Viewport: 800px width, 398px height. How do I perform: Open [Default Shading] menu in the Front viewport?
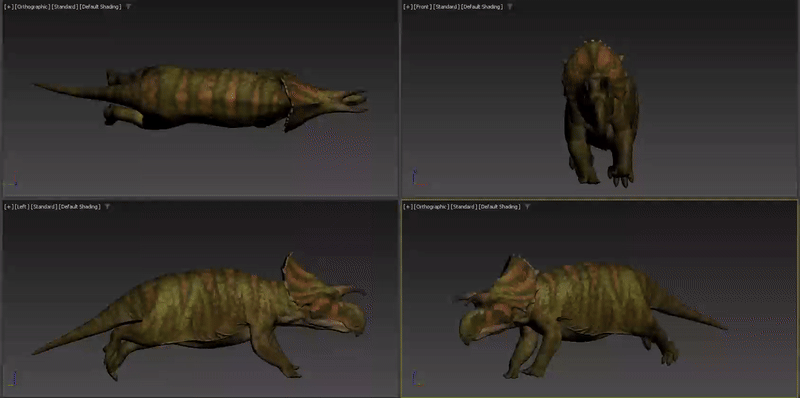482,7
